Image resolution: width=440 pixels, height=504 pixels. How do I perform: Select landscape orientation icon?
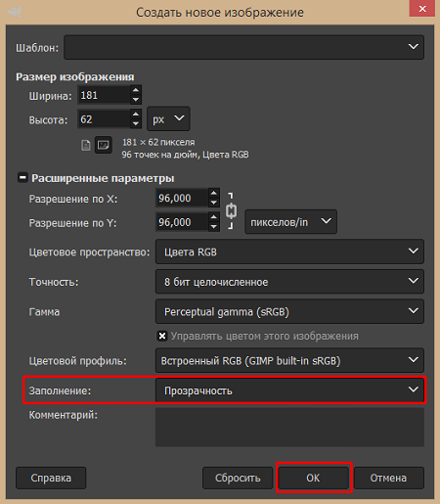tap(104, 145)
